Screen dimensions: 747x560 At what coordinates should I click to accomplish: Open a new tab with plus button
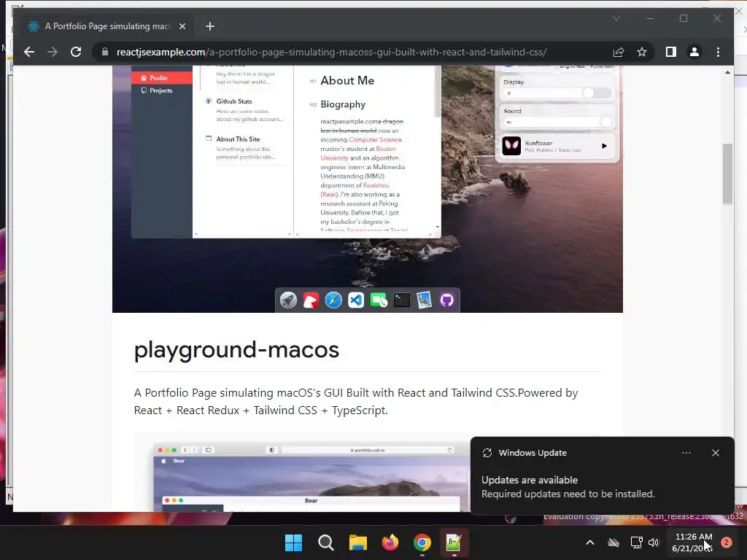coord(210,27)
